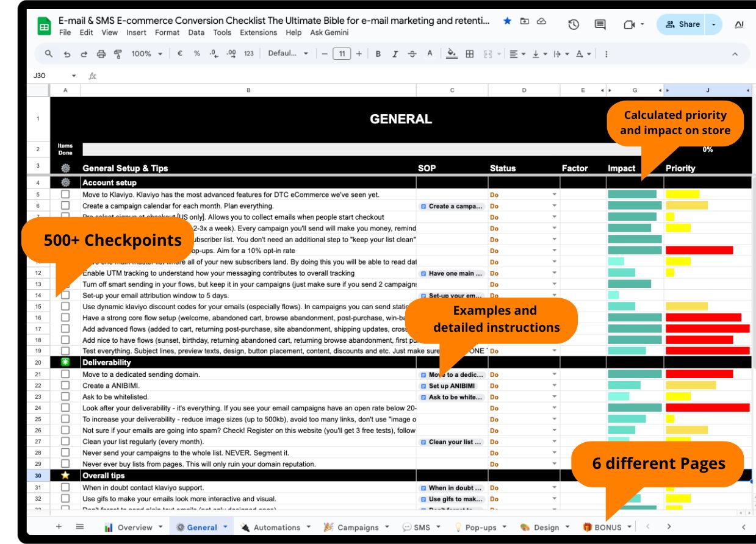This screenshot has height=544, width=756.
Task: Check 'When in doubt contact klaviyo support' box
Action: point(65,487)
